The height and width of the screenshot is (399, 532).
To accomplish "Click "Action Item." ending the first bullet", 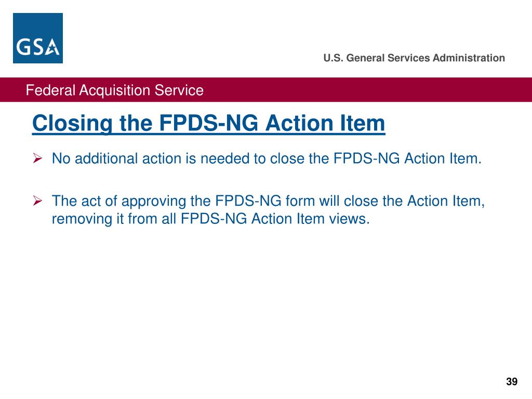I will click(443, 158).
